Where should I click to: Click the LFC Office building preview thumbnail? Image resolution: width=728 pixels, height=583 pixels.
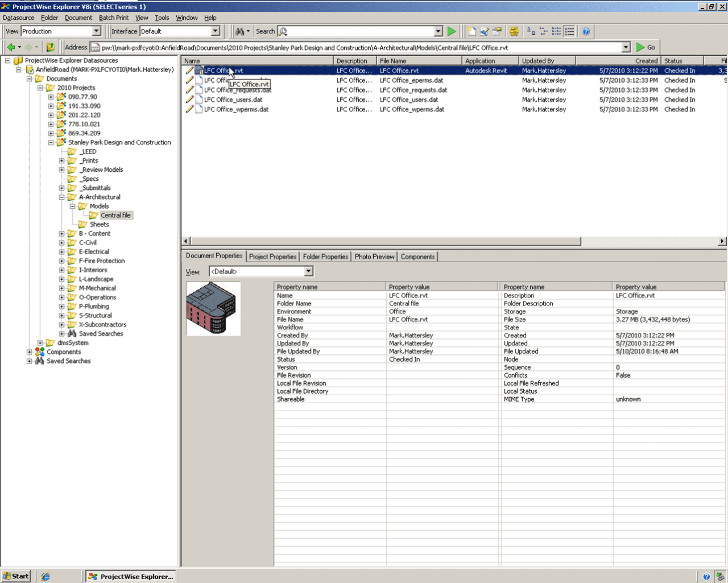tap(213, 309)
